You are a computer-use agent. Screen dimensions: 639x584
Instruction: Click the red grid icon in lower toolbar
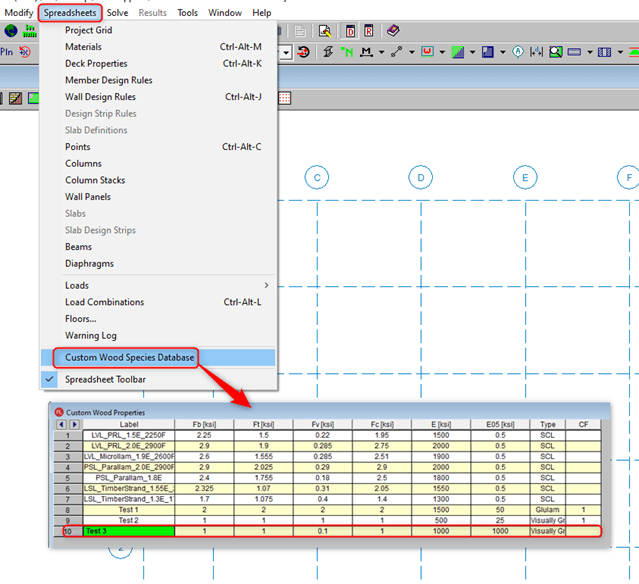pos(284,98)
